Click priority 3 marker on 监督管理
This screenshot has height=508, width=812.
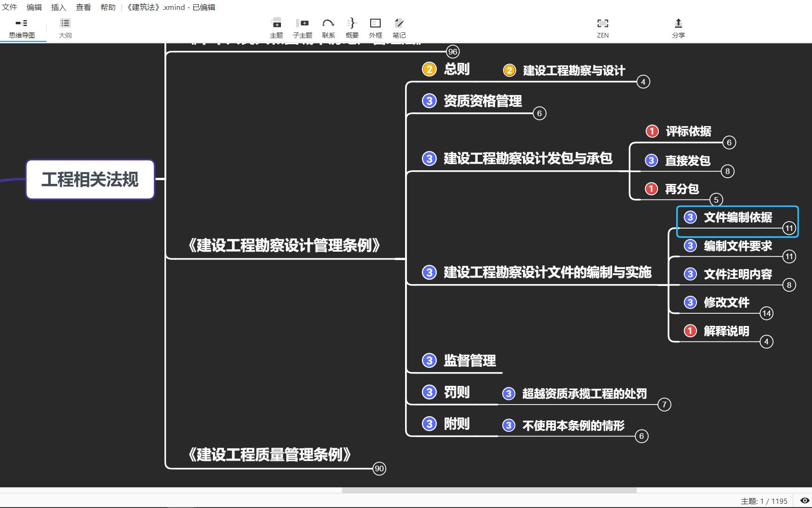pyautogui.click(x=429, y=361)
